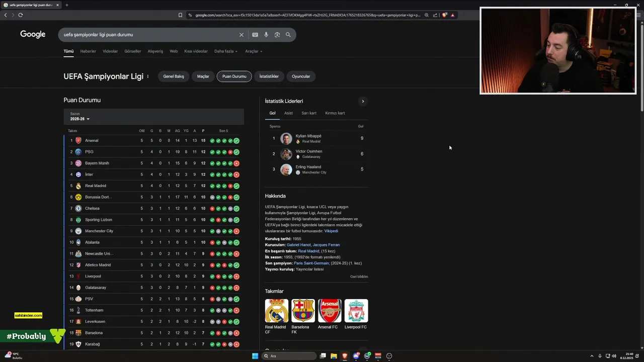The height and width of the screenshot is (362, 644).
Task: Open the Kısa videolar tab
Action: [x=196, y=51]
